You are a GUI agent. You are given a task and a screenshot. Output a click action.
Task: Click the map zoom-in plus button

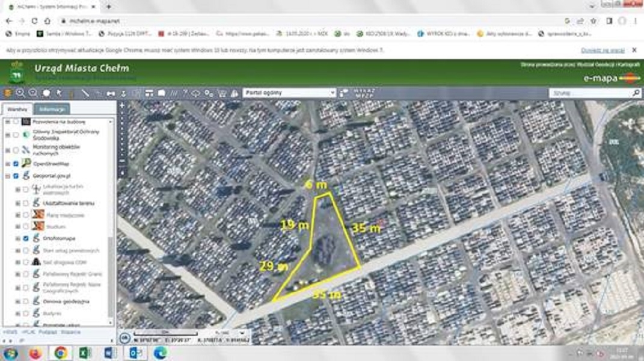tap(122, 105)
